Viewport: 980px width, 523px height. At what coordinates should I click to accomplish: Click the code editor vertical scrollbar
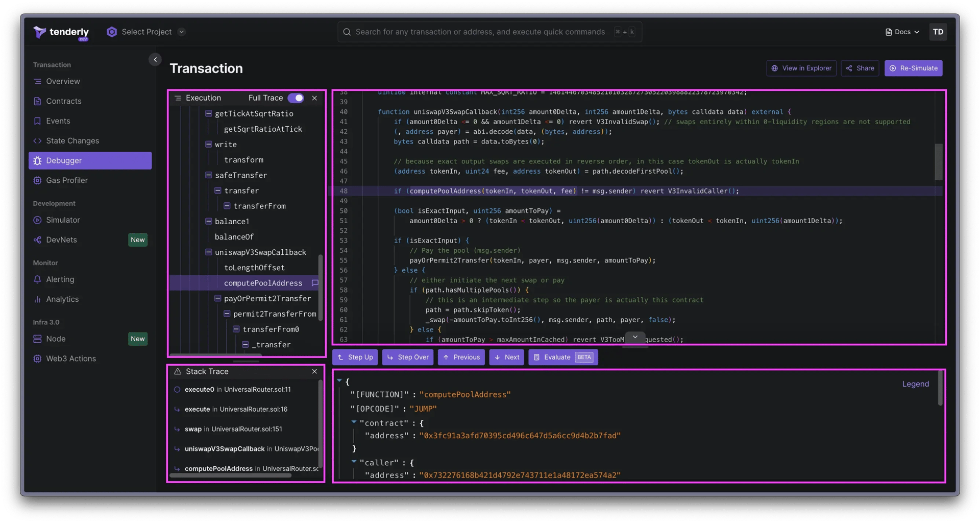(x=939, y=162)
